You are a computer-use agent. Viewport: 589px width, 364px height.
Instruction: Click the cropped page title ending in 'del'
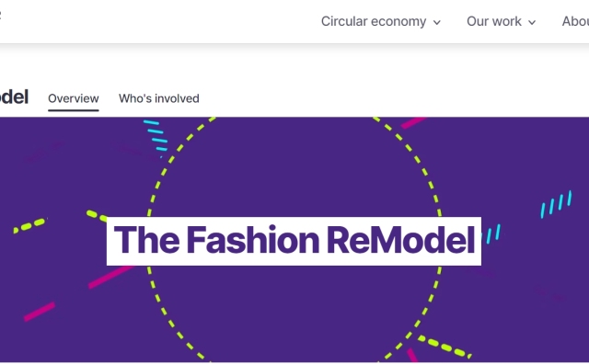pos(14,97)
